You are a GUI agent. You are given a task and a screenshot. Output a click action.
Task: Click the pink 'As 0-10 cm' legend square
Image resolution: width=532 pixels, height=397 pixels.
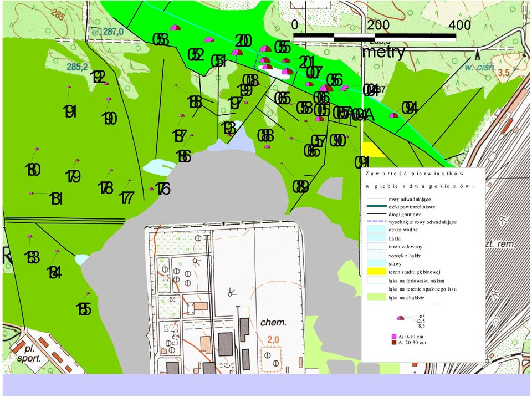[394, 337]
